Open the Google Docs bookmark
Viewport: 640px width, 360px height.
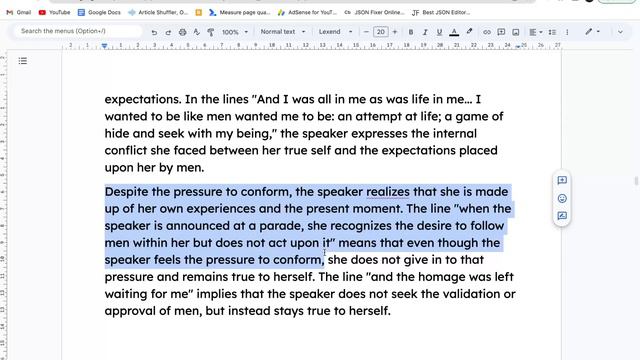99,12
